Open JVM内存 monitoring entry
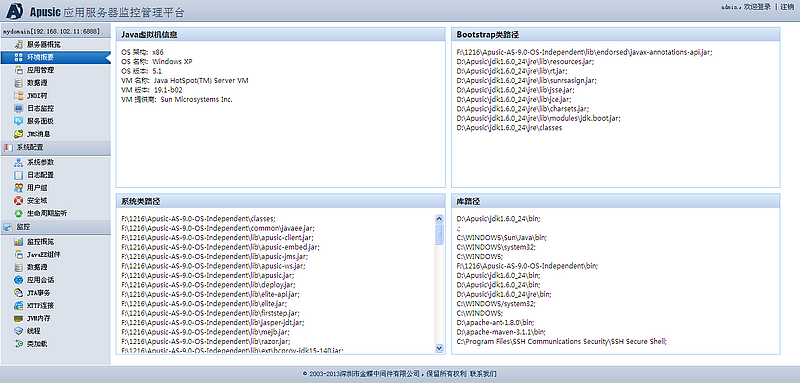 click(x=39, y=318)
